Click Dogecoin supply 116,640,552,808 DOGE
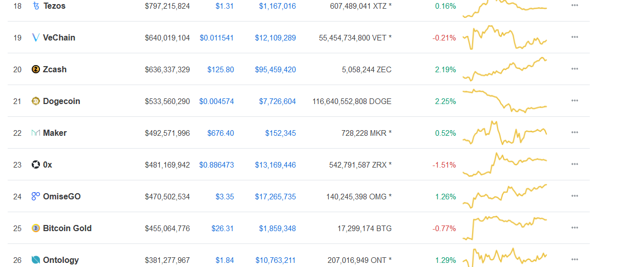 click(x=352, y=101)
